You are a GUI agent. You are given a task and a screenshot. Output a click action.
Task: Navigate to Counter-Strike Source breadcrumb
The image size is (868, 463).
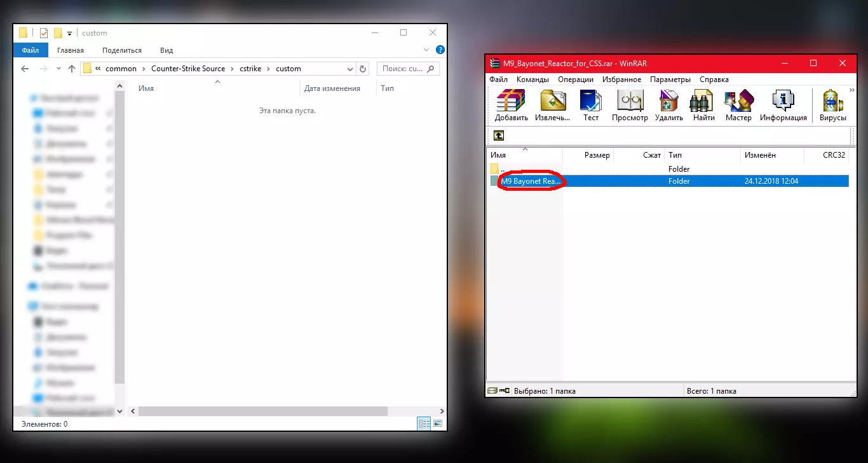(188, 69)
